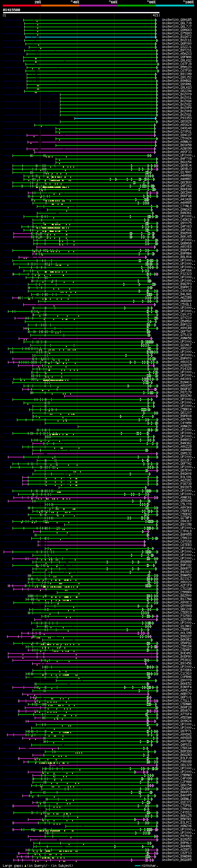Select label UniRef100_Q4FX62
Screen dimensions: 197x868
pyautogui.click(x=177, y=186)
